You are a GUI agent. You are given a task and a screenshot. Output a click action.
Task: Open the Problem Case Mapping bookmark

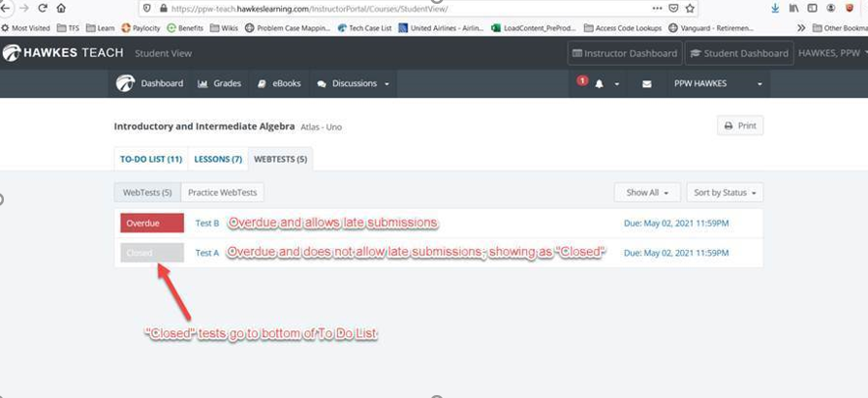pos(288,28)
